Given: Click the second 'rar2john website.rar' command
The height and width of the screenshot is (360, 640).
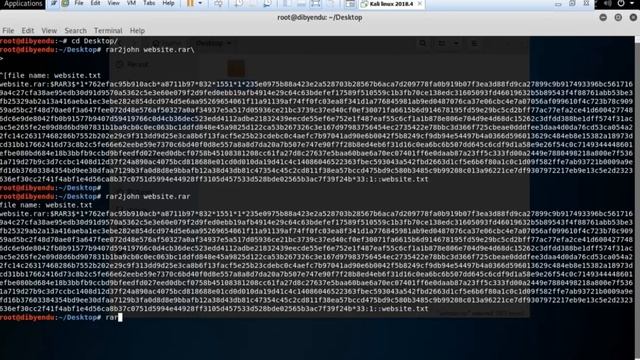Looking at the screenshot, I should [148, 196].
